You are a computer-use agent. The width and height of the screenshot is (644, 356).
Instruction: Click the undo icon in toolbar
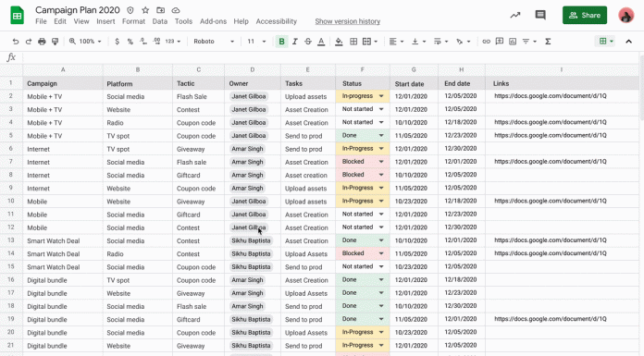click(15, 42)
